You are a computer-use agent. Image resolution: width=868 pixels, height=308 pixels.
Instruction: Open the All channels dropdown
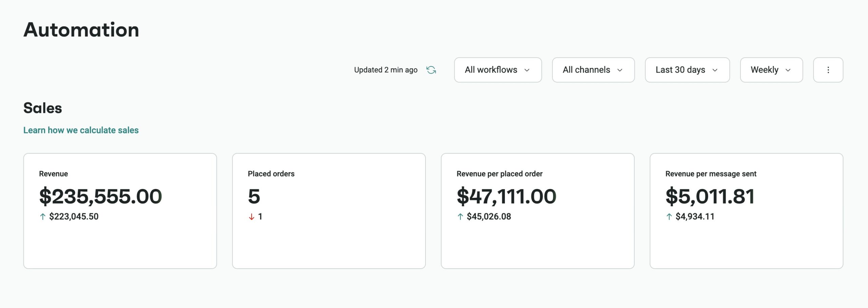coord(593,70)
